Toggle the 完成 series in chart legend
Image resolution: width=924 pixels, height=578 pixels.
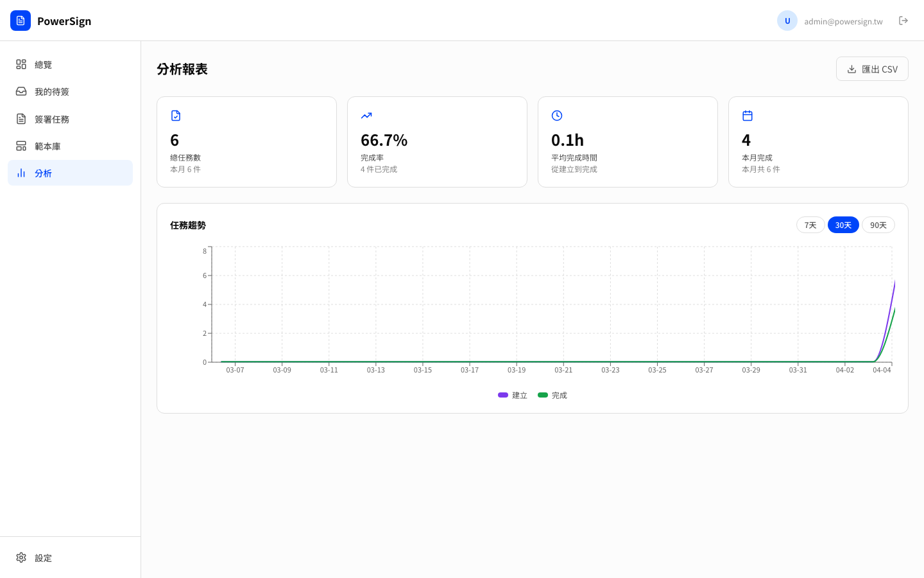pyautogui.click(x=552, y=395)
